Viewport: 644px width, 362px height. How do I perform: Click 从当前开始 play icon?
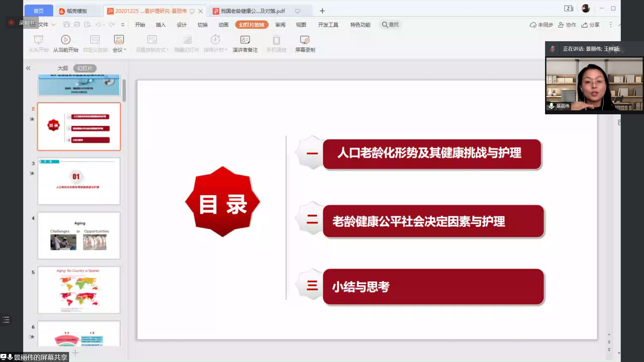(x=66, y=40)
